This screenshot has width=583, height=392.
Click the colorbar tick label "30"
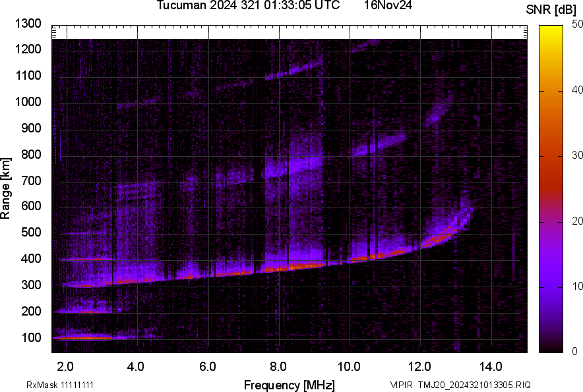click(578, 155)
